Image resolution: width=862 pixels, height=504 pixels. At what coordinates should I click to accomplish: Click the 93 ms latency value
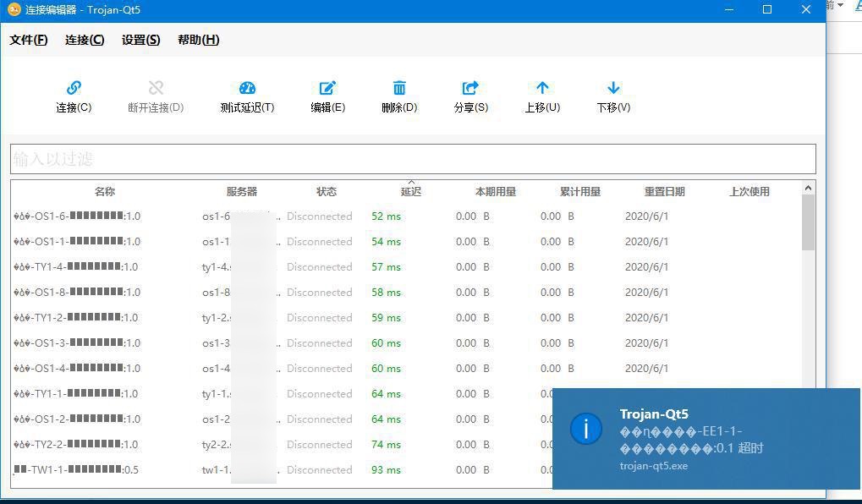(386, 468)
